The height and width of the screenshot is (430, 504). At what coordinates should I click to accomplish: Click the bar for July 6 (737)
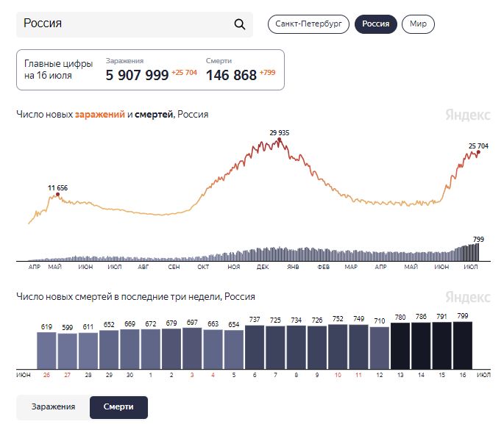[x=255, y=347]
